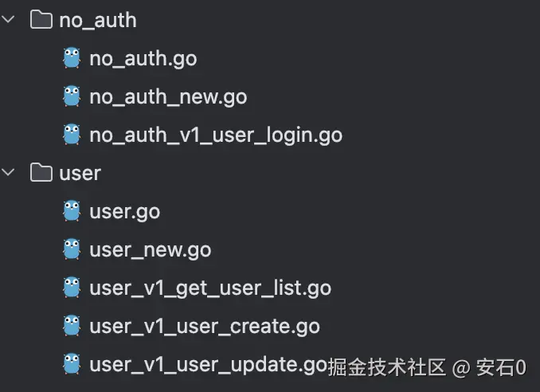The height and width of the screenshot is (392, 540).
Task: Click gopher icon next to no_auth_new.go
Action: tap(72, 96)
